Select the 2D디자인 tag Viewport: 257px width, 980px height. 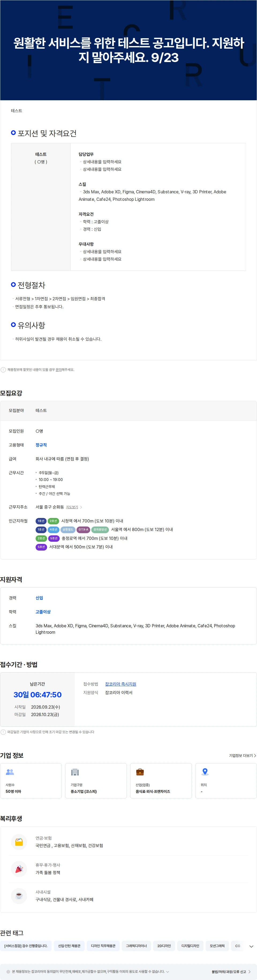tap(164, 946)
